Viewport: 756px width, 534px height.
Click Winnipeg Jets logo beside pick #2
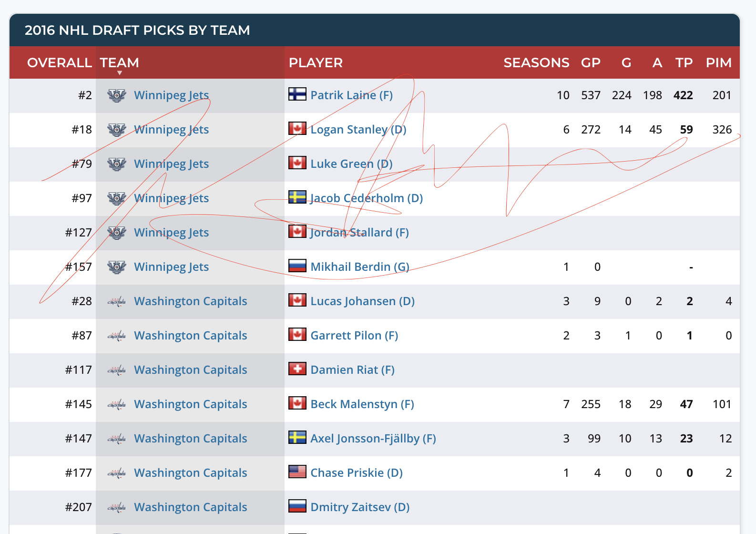(116, 95)
